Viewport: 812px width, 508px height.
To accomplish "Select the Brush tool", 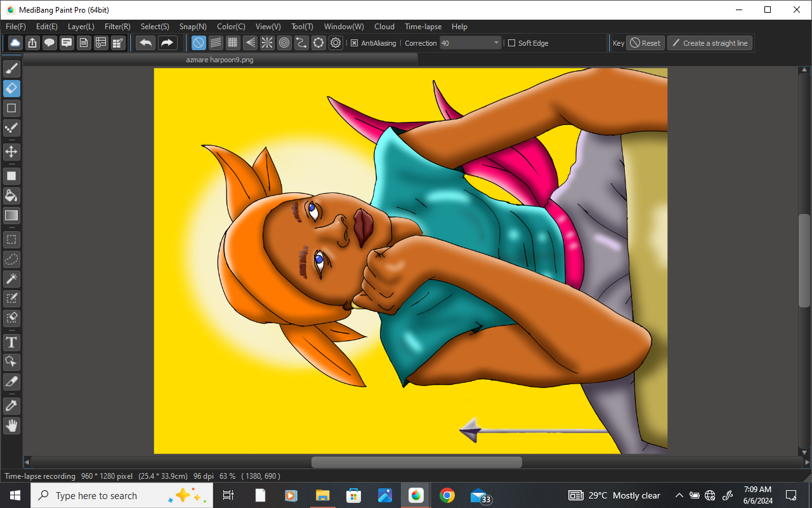I will point(11,69).
